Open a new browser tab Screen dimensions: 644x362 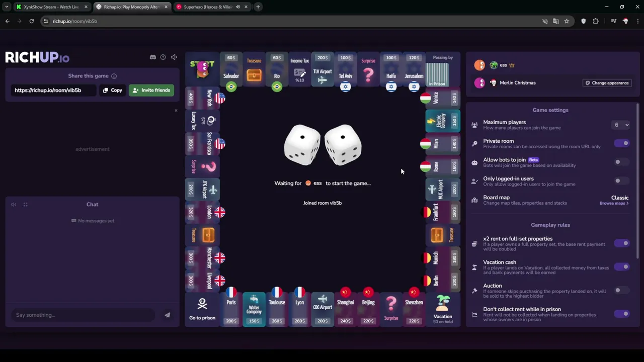258,7
